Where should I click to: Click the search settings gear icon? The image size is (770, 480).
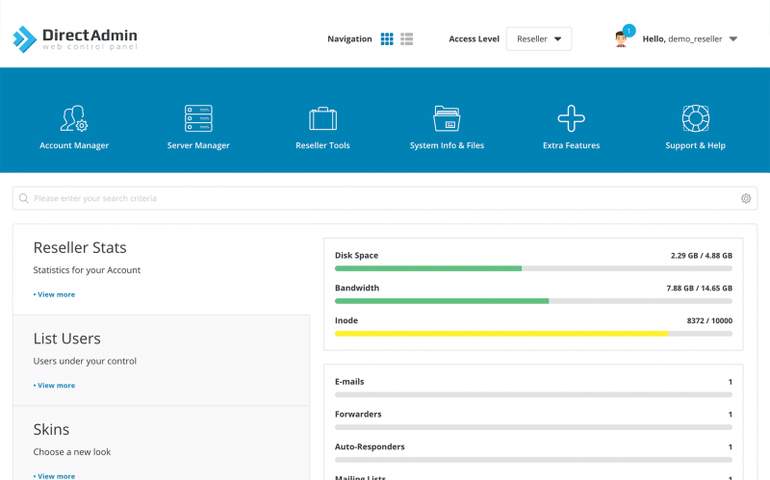[745, 198]
